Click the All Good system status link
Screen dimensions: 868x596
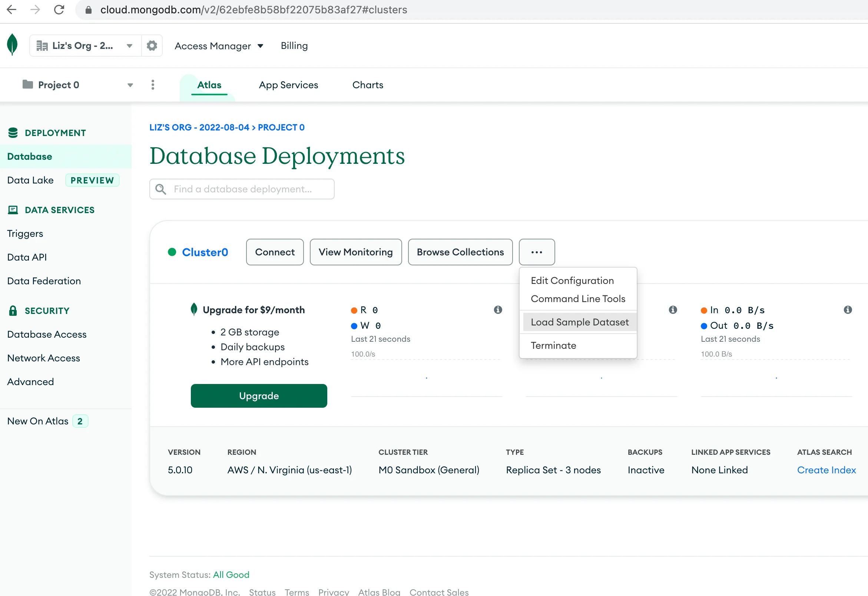click(x=231, y=575)
